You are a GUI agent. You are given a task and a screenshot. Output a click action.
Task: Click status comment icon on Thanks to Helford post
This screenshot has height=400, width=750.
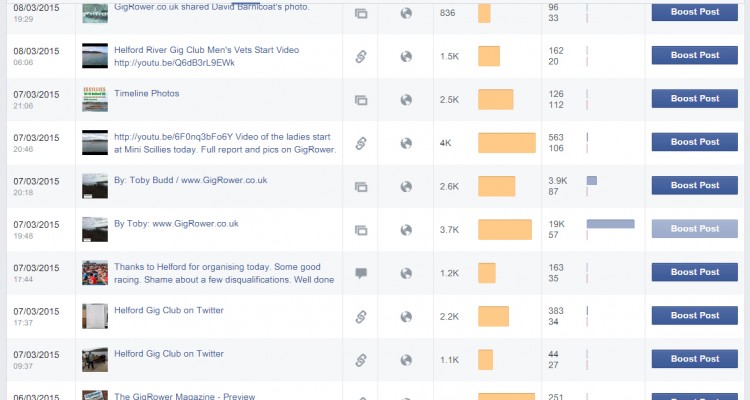(361, 273)
